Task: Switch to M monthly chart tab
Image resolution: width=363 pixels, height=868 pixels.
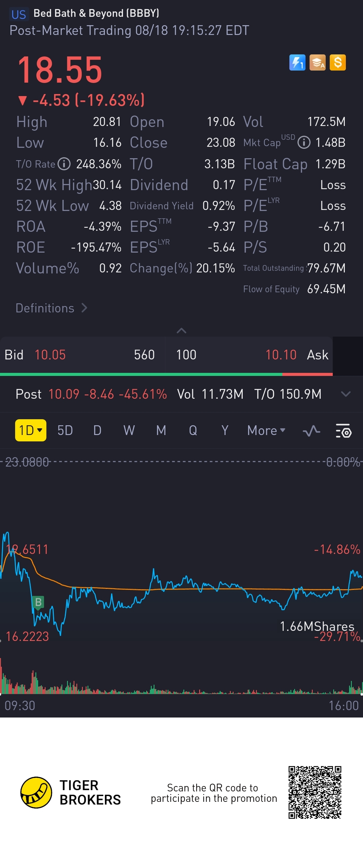Action: (x=161, y=430)
